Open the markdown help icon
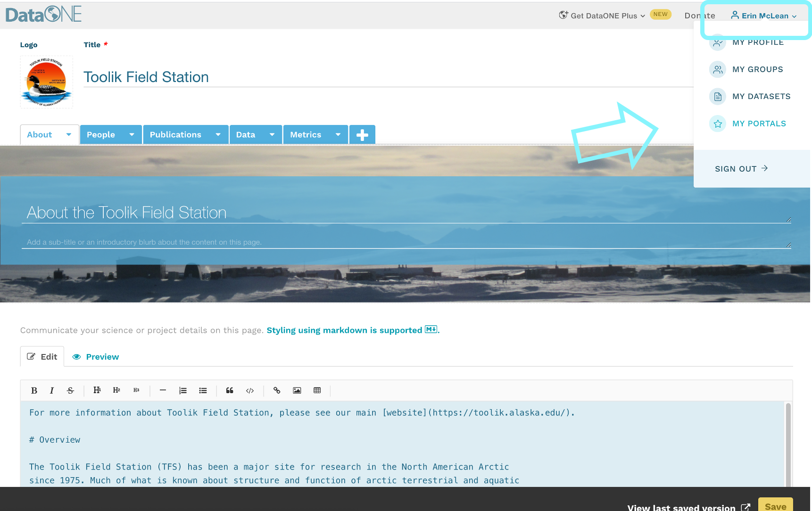The width and height of the screenshot is (812, 511). (x=431, y=330)
